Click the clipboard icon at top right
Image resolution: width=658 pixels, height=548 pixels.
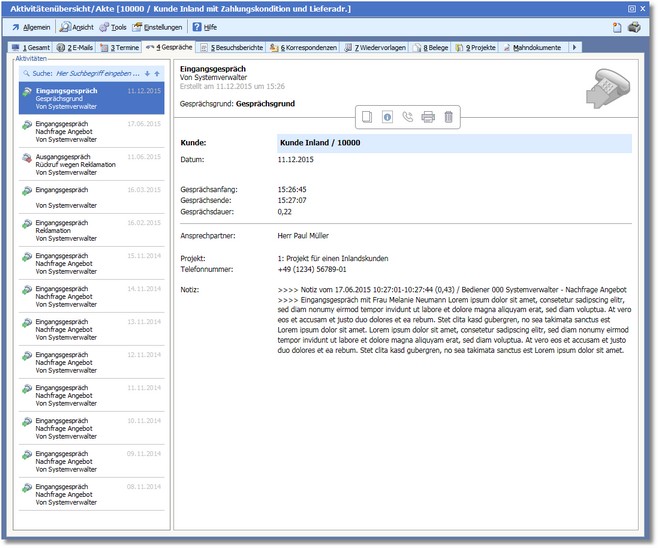point(618,27)
